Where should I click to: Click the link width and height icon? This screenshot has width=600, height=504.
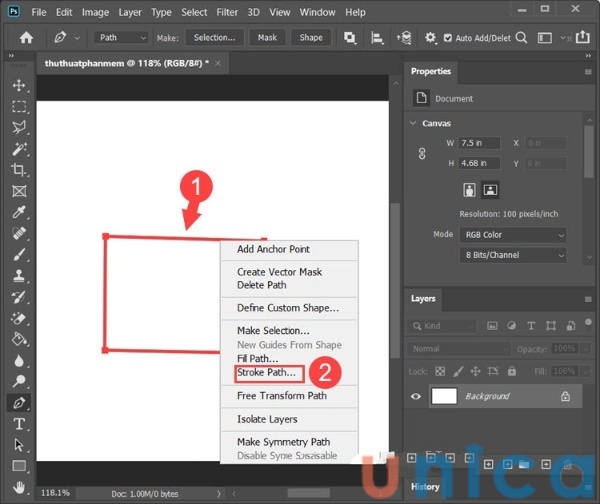click(x=421, y=153)
